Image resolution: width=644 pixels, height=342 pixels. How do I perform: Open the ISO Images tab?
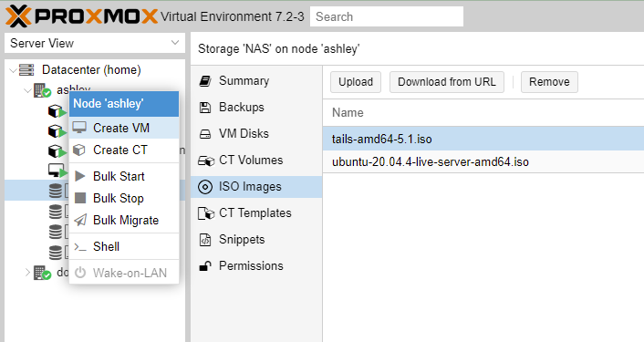pyautogui.click(x=256, y=187)
